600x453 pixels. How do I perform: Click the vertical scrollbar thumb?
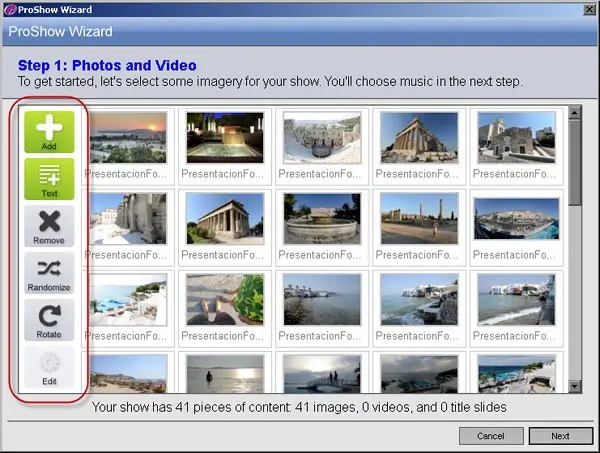[x=574, y=163]
